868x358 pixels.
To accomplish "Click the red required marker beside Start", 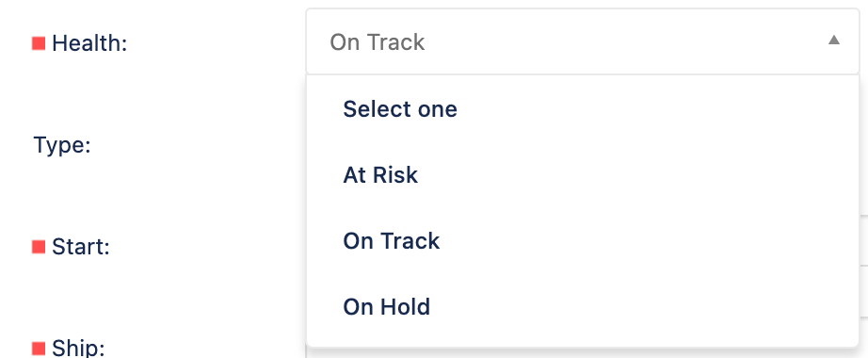I will click(x=39, y=247).
